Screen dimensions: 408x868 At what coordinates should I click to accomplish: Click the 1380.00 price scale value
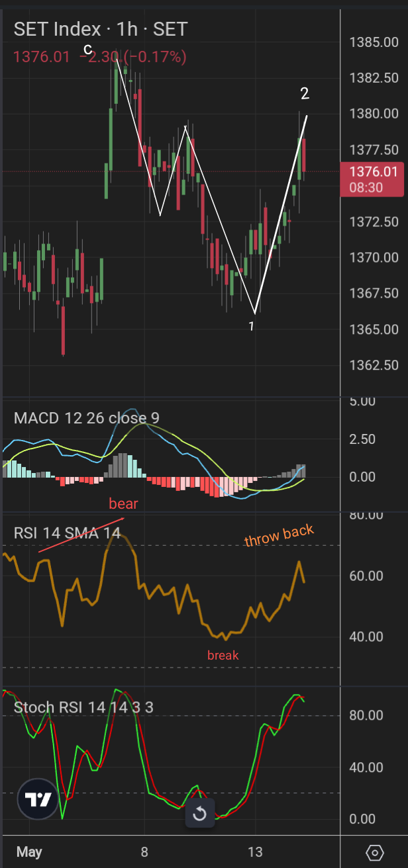coord(374,114)
